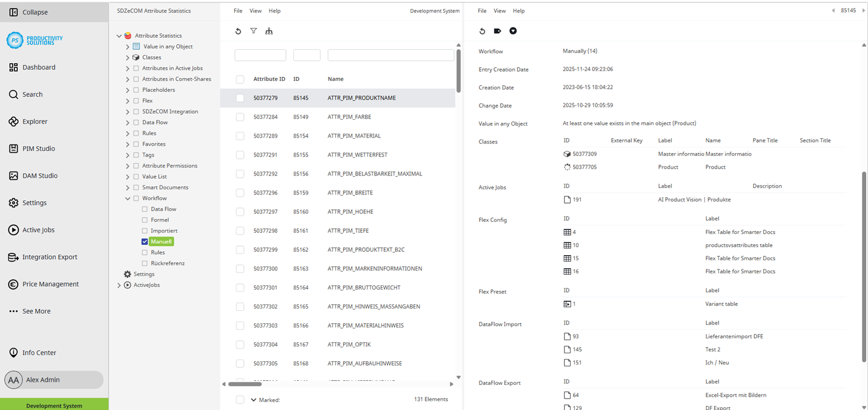Click inside the Attribute ID filter field
This screenshot has width=868, height=410.
(x=260, y=54)
